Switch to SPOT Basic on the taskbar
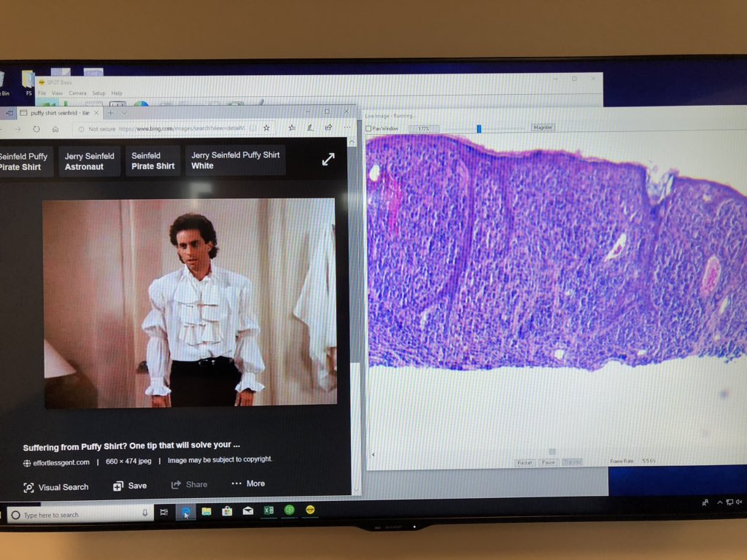747x560 pixels. pyautogui.click(x=310, y=510)
